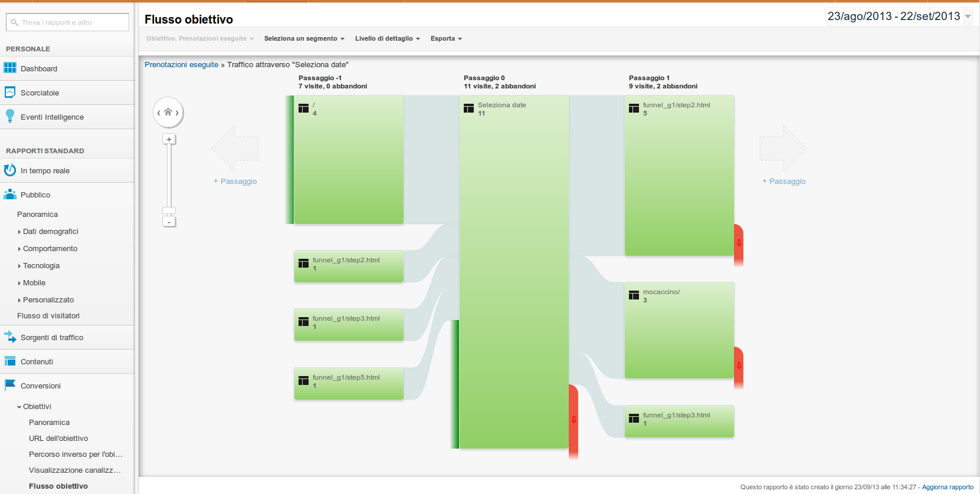The width and height of the screenshot is (980, 494).
Task: Click the Sorgenti di traffico arrows icon
Action: coord(10,337)
